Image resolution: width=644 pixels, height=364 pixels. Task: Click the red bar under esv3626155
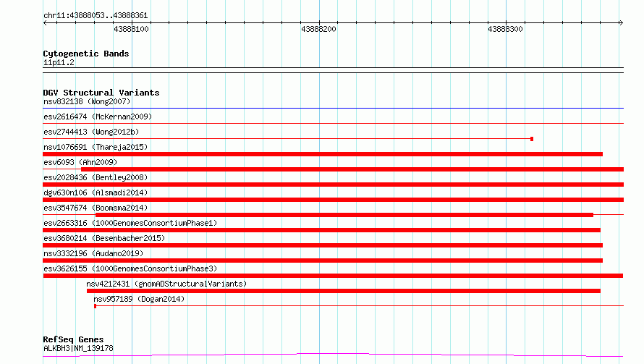[x=333, y=276]
